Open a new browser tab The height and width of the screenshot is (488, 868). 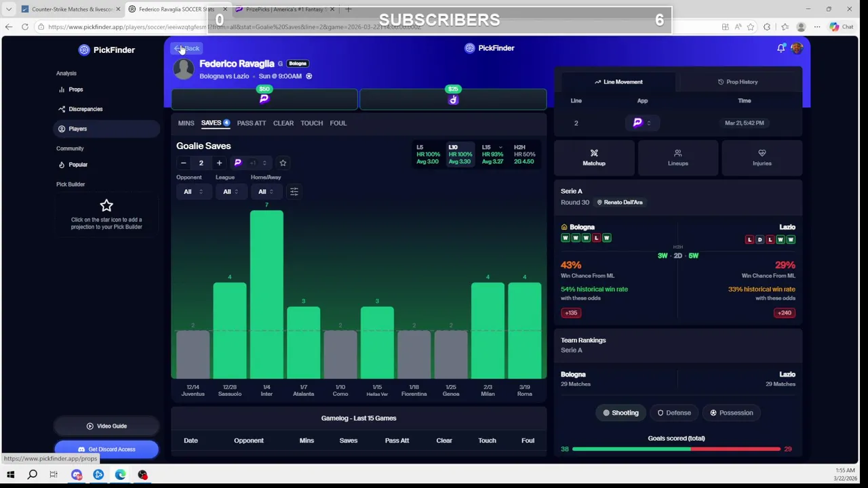[x=348, y=9]
